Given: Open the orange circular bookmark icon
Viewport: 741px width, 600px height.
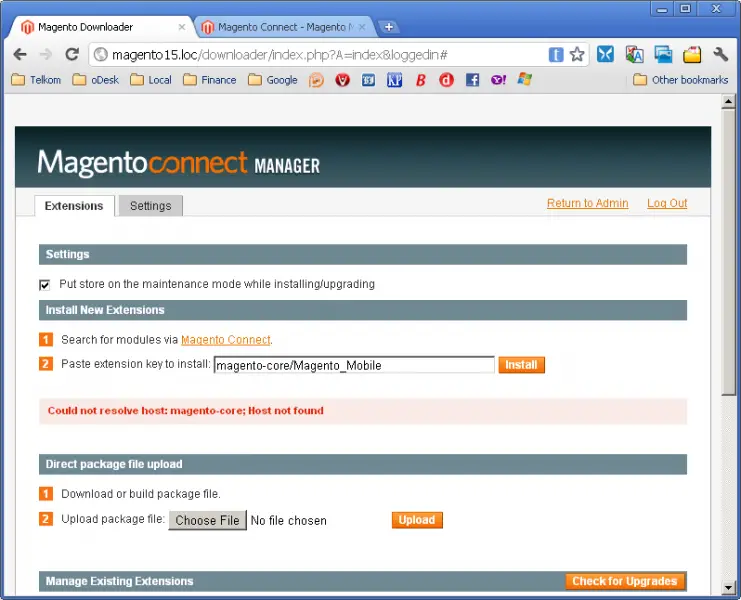Looking at the screenshot, I should tap(316, 80).
